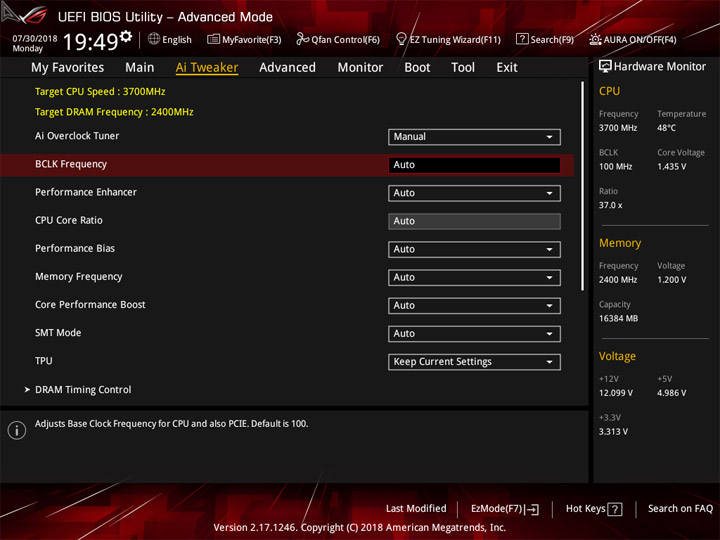Open clock settings gear icon
Viewport: 720px width, 540px height.
click(x=126, y=36)
